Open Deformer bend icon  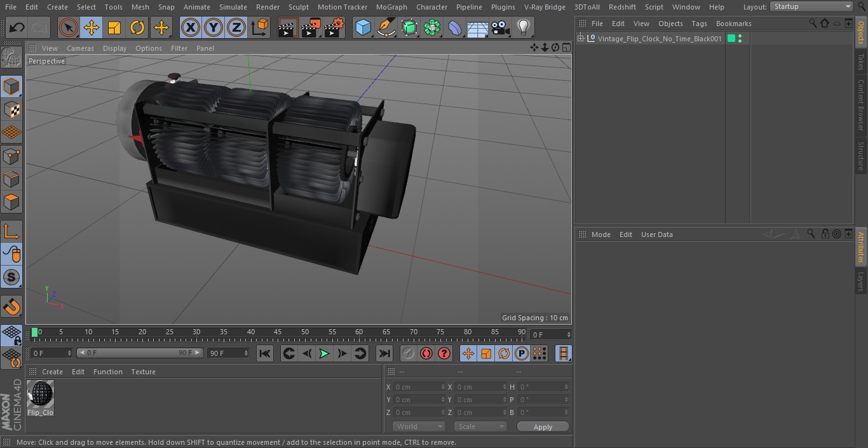[455, 27]
